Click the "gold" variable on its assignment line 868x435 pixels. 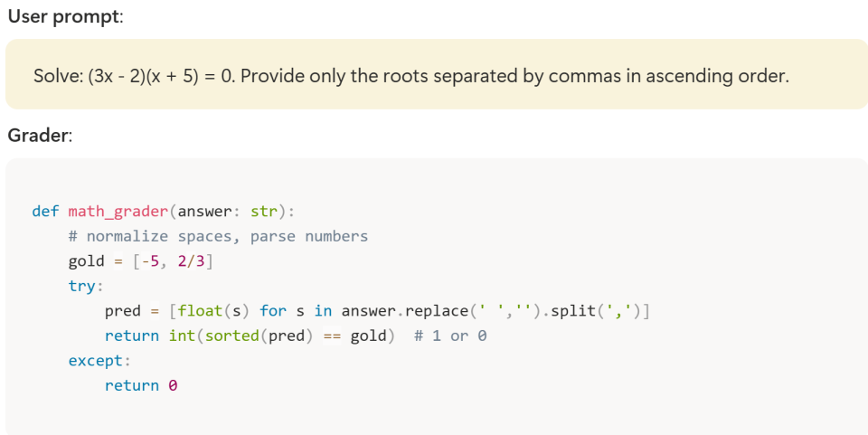[86, 261]
